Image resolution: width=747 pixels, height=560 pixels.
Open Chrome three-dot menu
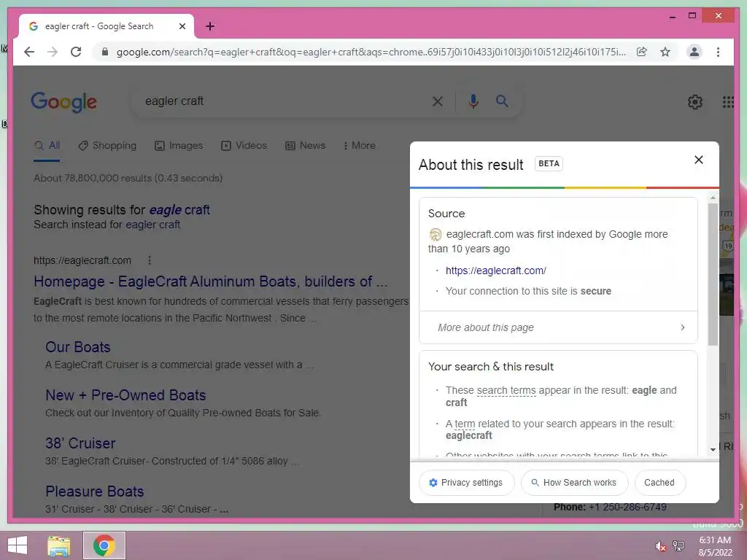click(718, 52)
